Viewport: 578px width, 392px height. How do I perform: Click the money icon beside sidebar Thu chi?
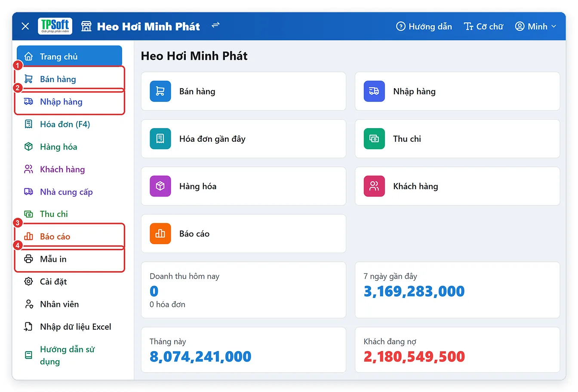click(x=28, y=214)
